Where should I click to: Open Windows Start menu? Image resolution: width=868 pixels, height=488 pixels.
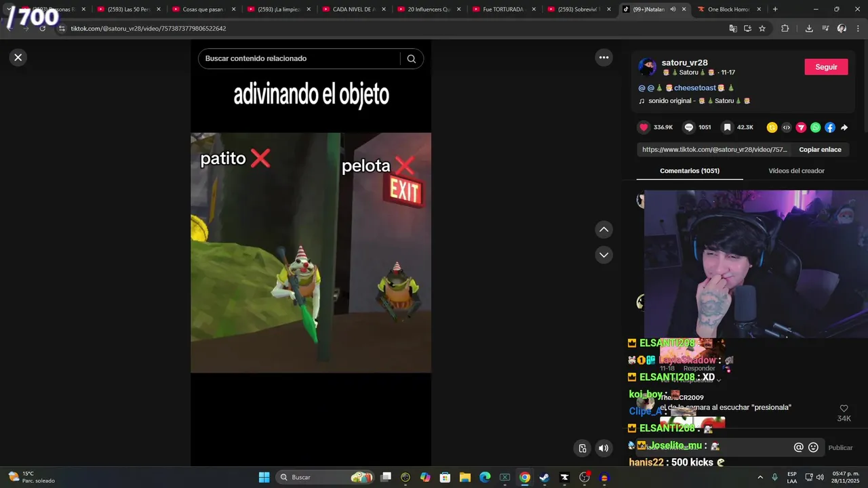(264, 477)
